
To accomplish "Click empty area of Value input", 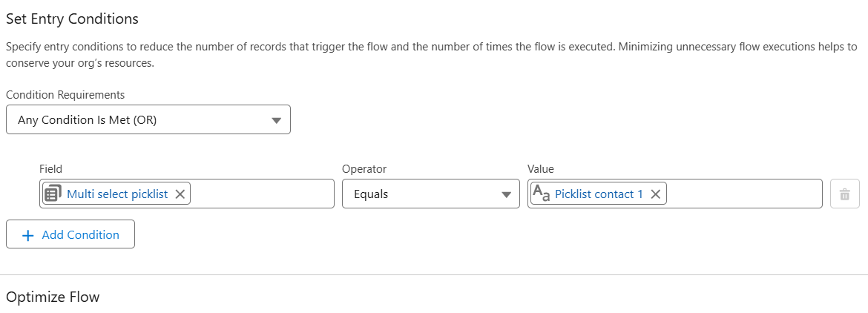I will click(742, 194).
